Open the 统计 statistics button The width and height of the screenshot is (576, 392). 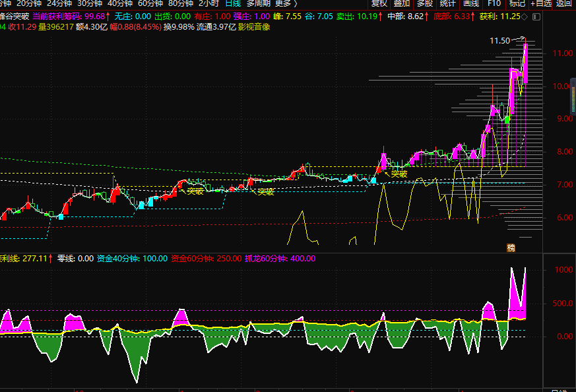[447, 3]
